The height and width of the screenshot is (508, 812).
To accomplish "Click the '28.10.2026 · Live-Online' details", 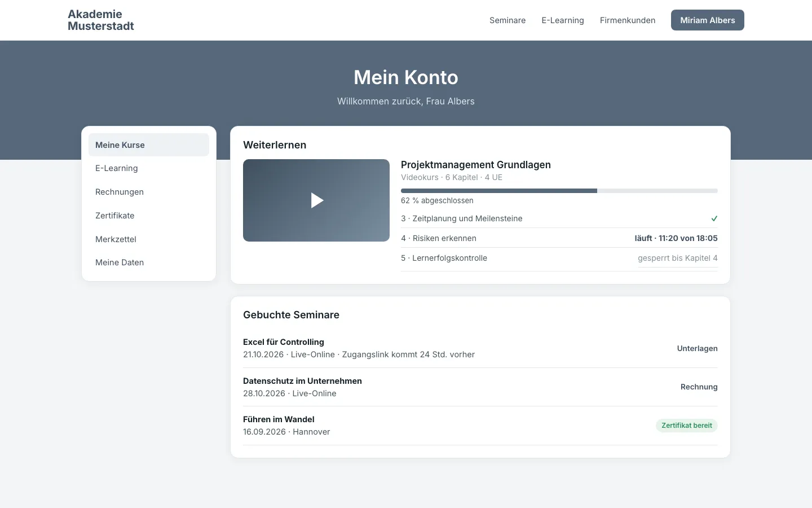I will tap(290, 393).
